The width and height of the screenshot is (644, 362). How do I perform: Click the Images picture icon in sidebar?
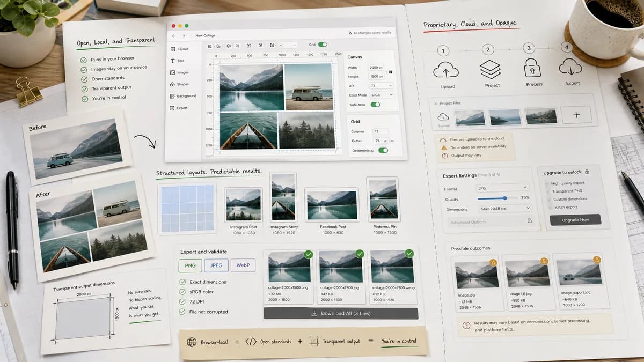[x=172, y=72]
